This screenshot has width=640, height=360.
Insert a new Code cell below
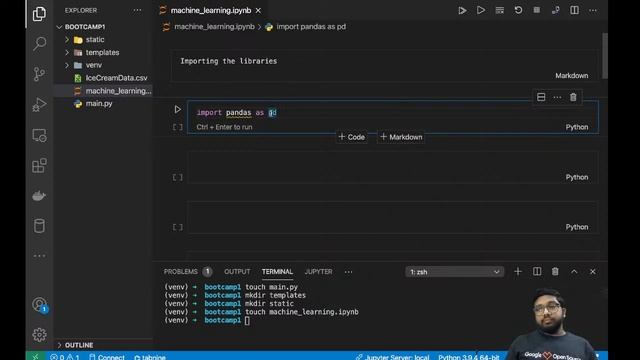coord(352,137)
